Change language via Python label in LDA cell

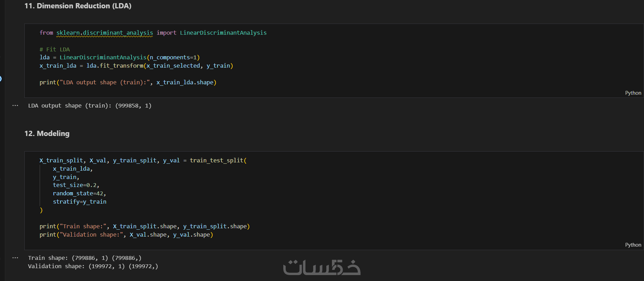click(633, 93)
